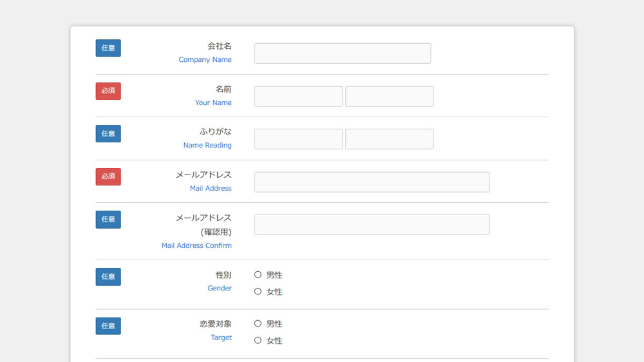
Task: Click the Company Name text field
Action: pyautogui.click(x=343, y=53)
